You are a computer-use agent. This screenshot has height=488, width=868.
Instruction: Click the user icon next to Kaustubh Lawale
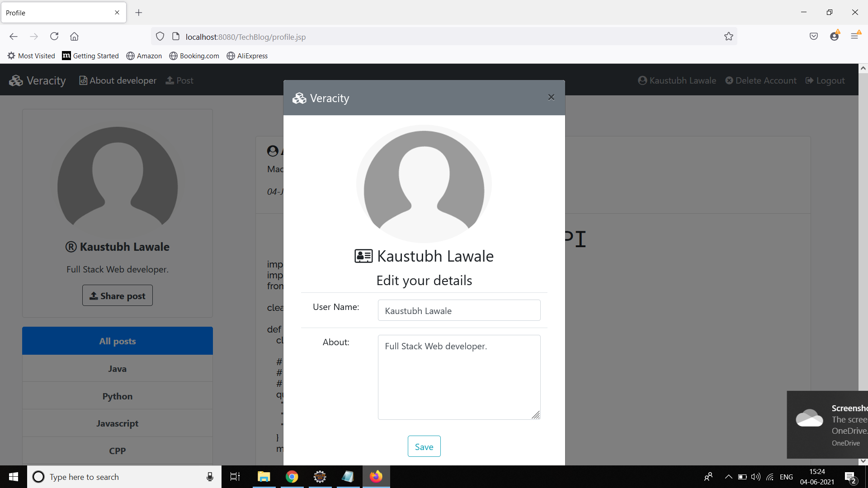[642, 80]
